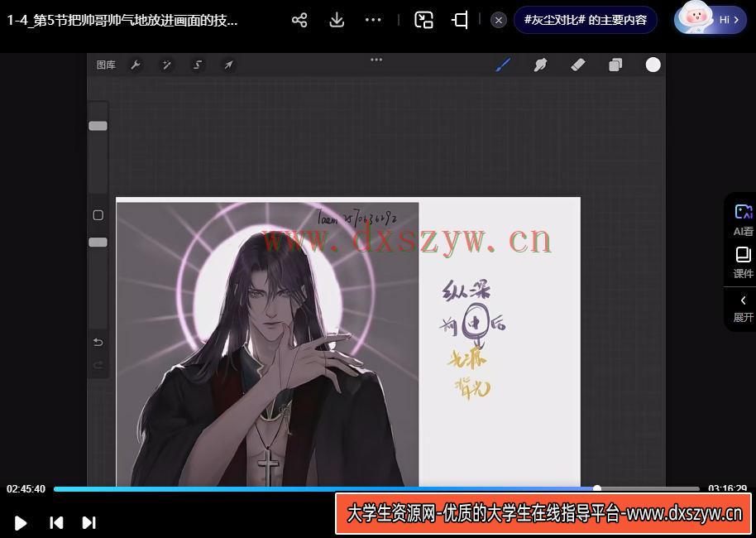The width and height of the screenshot is (756, 538).
Task: Click the brush size slider handle
Action: (98, 126)
